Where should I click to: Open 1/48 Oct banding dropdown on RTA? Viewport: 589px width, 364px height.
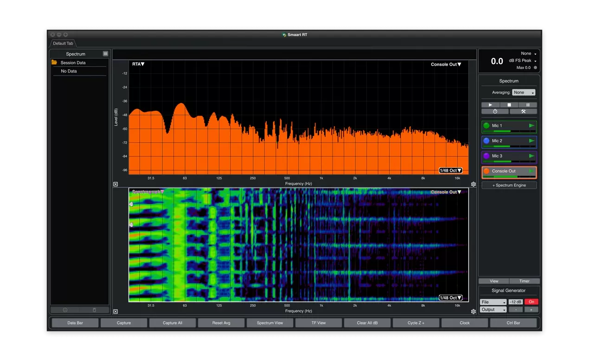tap(451, 171)
